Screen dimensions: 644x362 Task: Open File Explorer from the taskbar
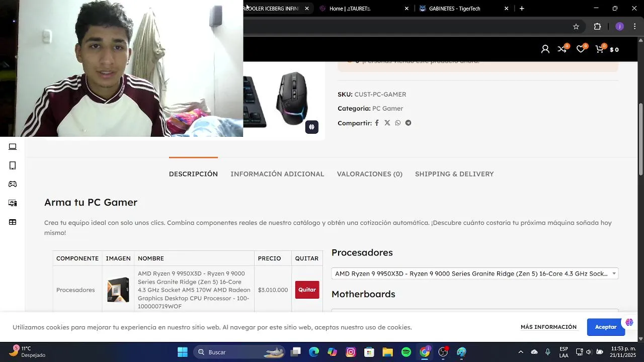387,352
